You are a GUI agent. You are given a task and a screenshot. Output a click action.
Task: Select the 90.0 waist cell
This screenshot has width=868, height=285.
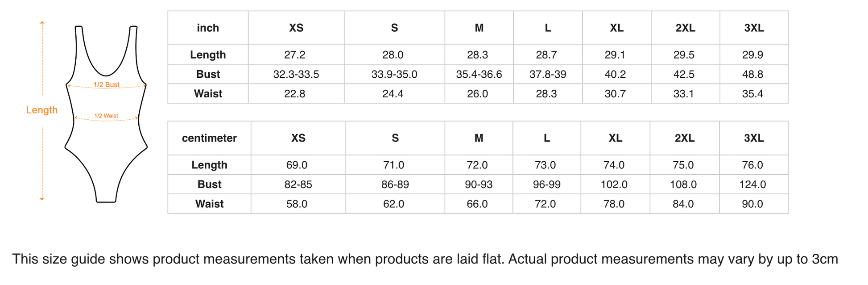tap(752, 204)
